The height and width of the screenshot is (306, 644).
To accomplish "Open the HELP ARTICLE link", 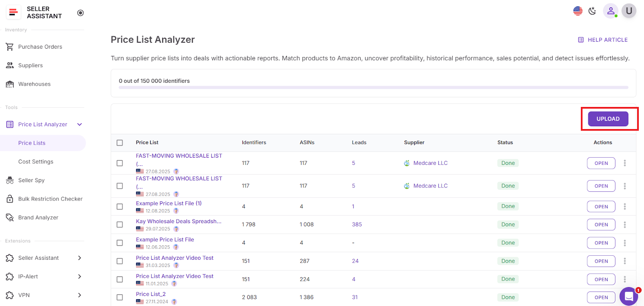I will click(x=603, y=40).
